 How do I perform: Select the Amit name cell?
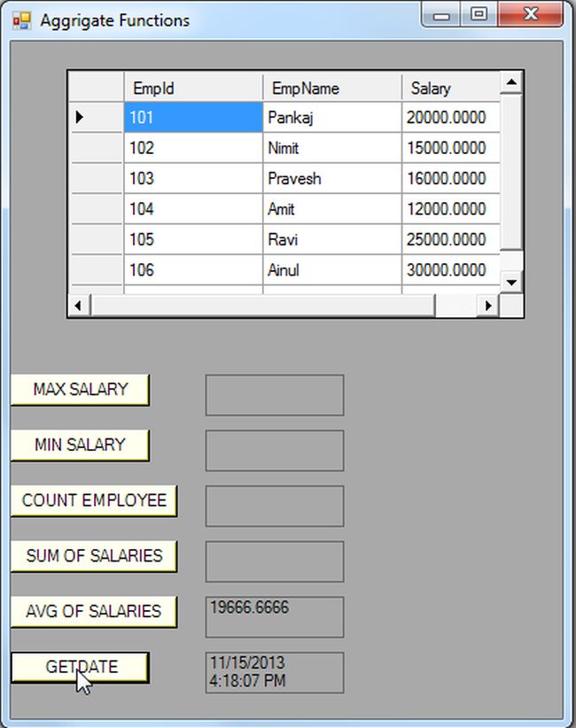(332, 209)
